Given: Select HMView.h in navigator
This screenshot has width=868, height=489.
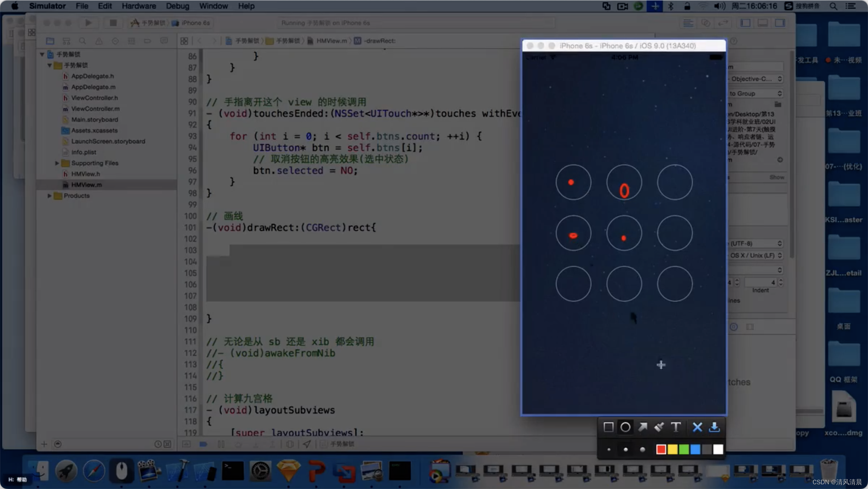Looking at the screenshot, I should (x=85, y=174).
